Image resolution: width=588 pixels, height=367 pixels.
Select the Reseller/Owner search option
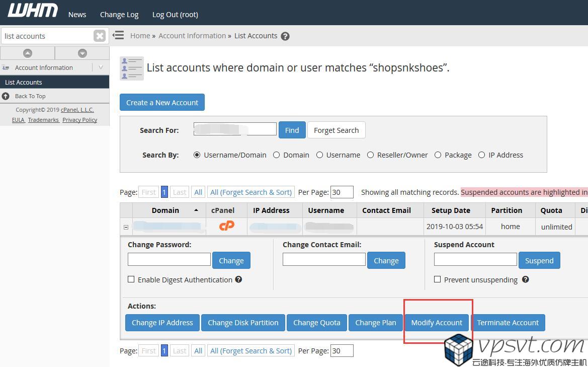click(x=371, y=155)
